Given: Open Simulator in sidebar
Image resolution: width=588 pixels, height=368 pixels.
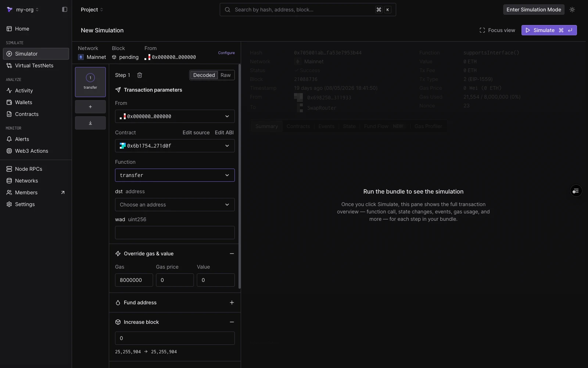Looking at the screenshot, I should [x=36, y=54].
